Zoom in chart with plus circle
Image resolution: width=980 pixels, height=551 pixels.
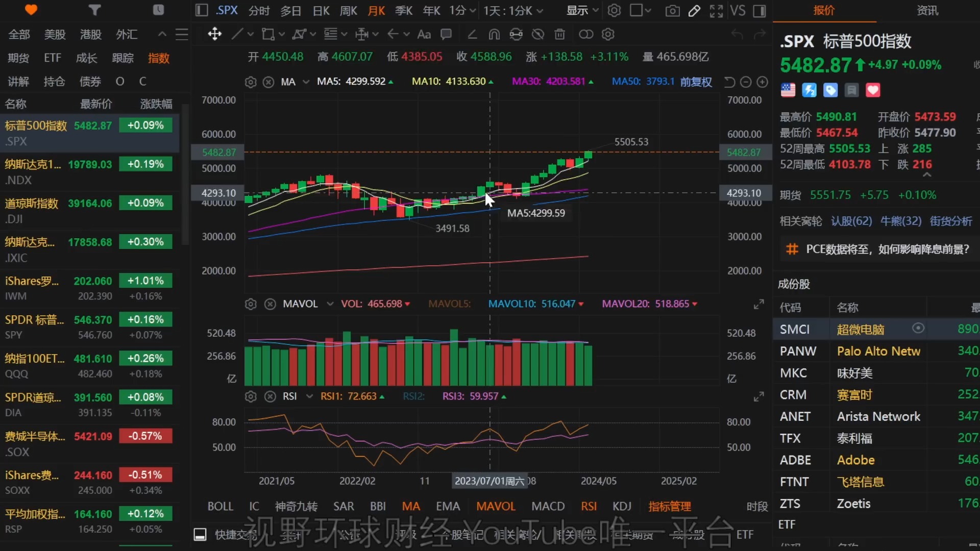pyautogui.click(x=762, y=82)
